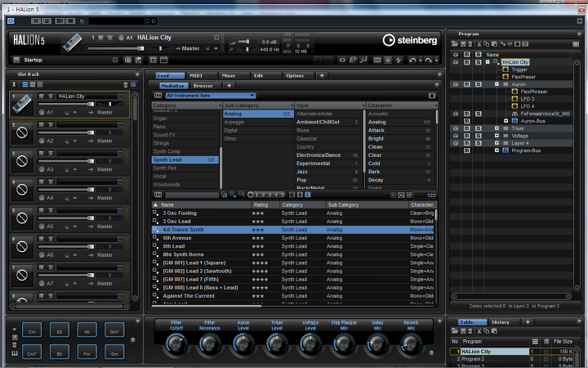Image resolution: width=588 pixels, height=368 pixels.
Task: Click the Auron-Bus icon in tree
Action: (x=514, y=121)
